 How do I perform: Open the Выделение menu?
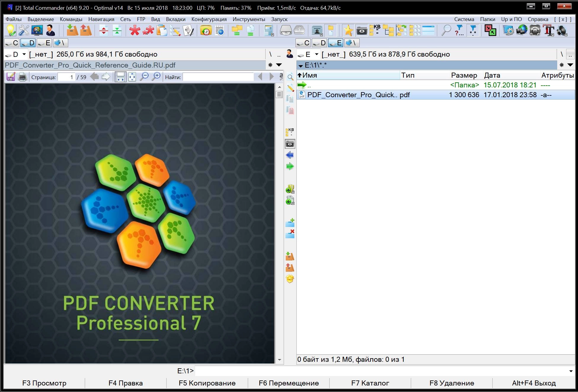(41, 19)
